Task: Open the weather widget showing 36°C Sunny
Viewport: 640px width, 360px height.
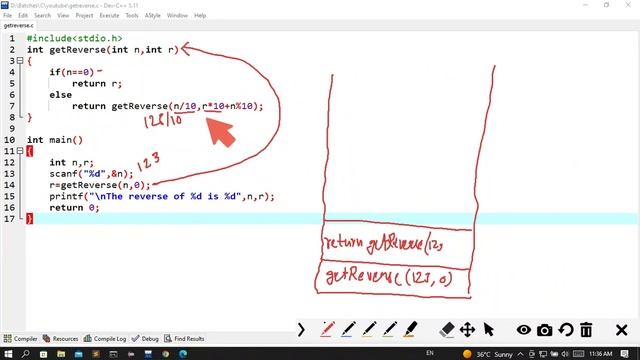Action: [488, 354]
